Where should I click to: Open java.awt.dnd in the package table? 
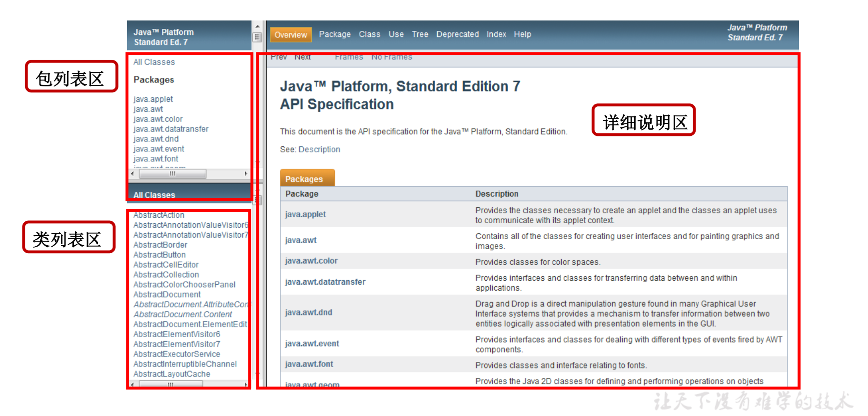coord(308,313)
